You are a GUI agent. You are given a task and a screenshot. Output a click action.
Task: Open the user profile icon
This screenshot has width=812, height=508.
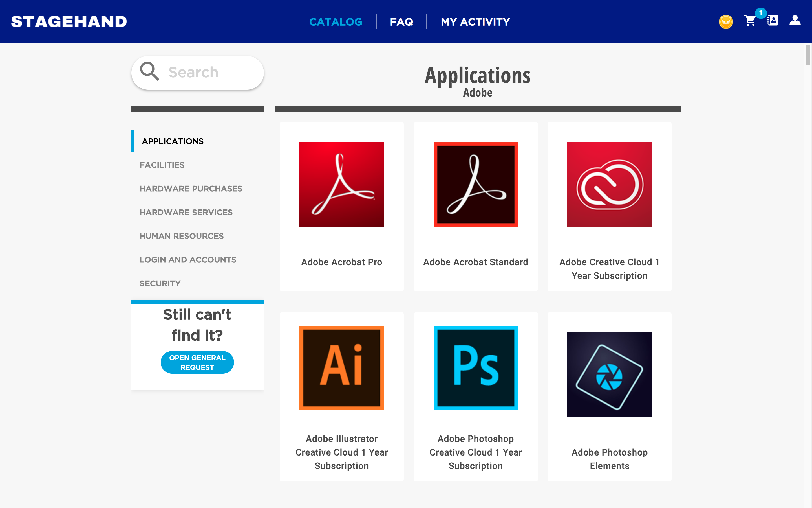[x=795, y=20]
